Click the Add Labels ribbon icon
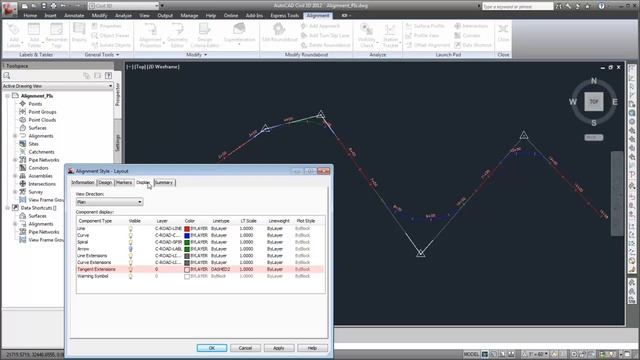 pos(13,35)
